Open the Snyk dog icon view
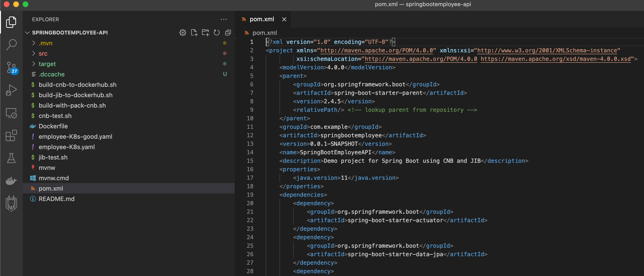The height and width of the screenshot is (276, 644). [x=11, y=203]
